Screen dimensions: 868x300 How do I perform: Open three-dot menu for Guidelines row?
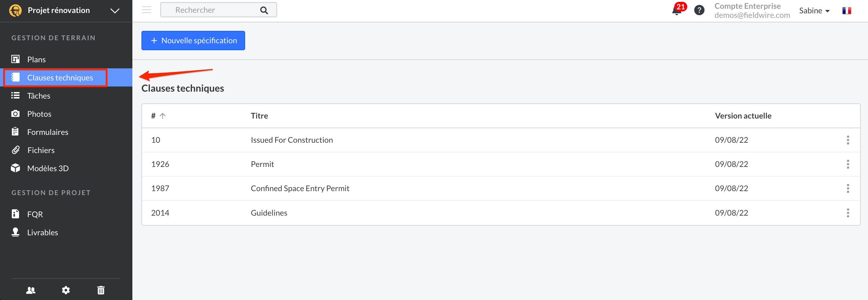(x=848, y=213)
